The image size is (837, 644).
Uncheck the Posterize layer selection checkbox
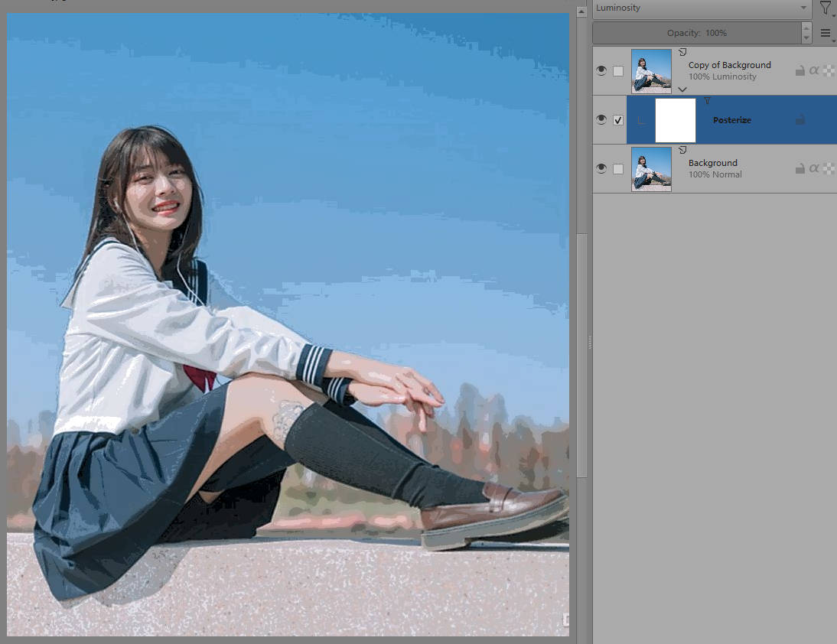tap(618, 120)
